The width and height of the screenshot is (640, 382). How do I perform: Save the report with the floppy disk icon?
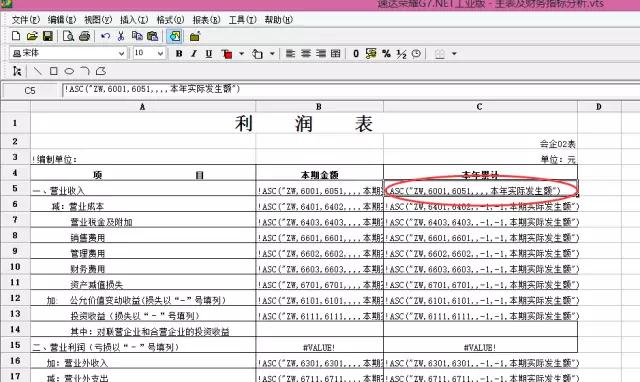[48, 36]
